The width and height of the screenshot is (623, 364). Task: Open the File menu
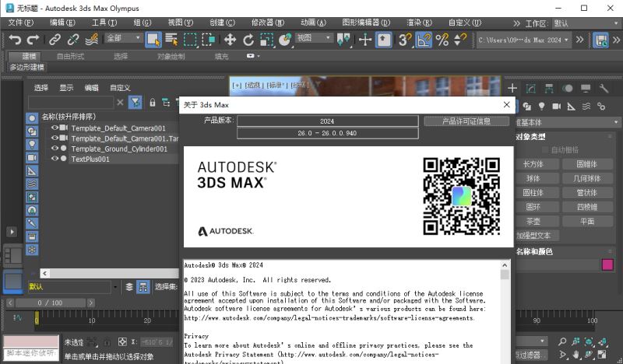(21, 23)
